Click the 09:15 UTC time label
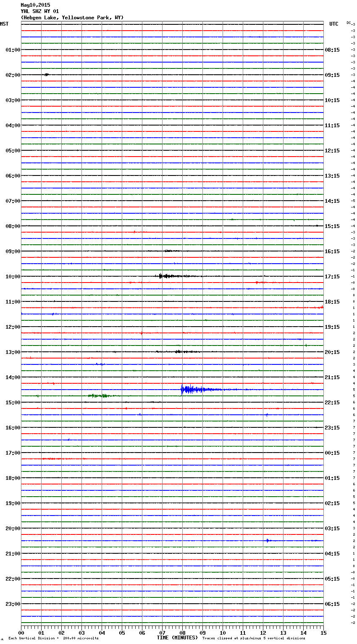The width and height of the screenshot is (357, 644). tap(332, 75)
